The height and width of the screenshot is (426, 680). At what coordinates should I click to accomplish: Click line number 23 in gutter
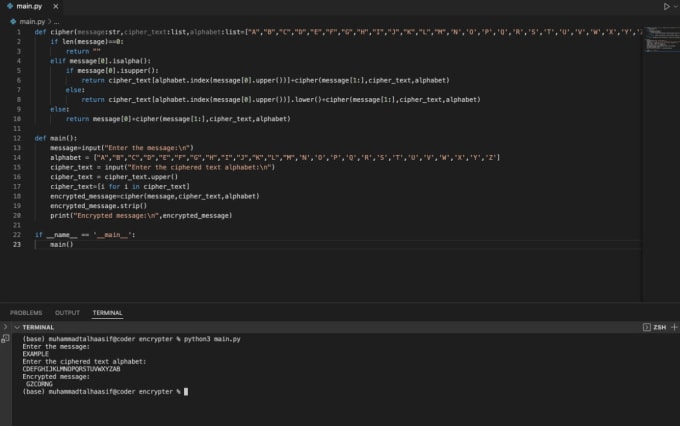(16, 245)
